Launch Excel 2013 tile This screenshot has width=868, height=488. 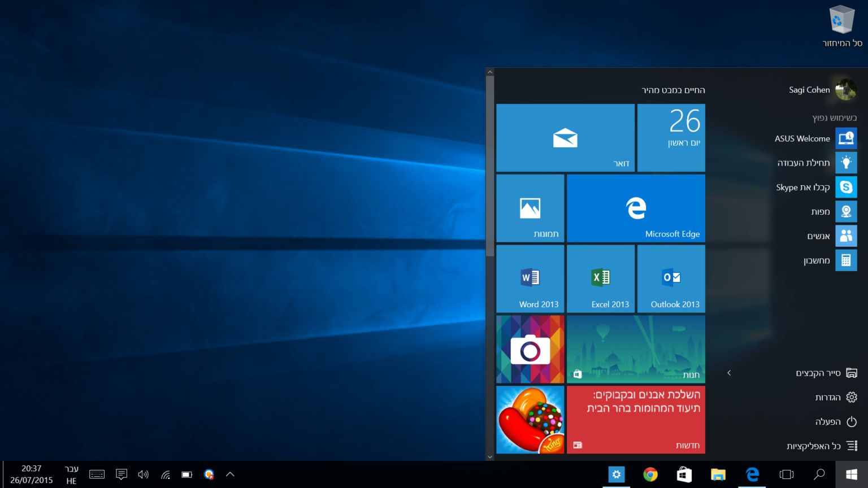[601, 278]
